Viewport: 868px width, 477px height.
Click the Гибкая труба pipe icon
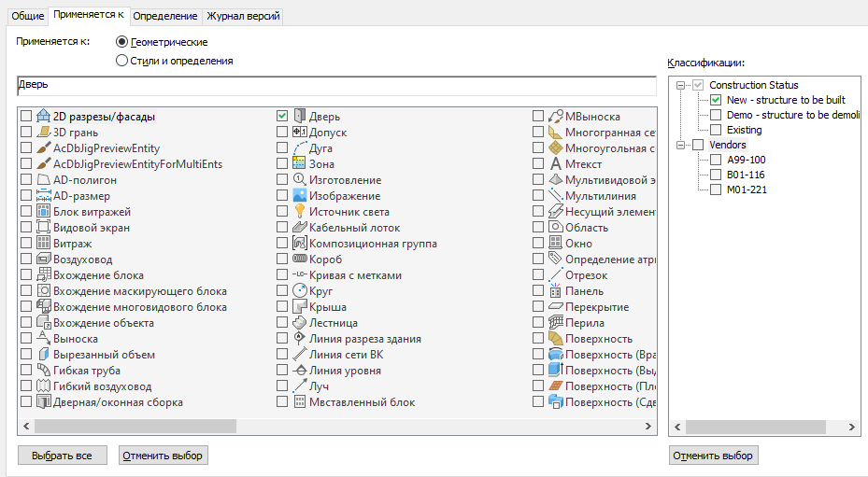click(x=43, y=371)
